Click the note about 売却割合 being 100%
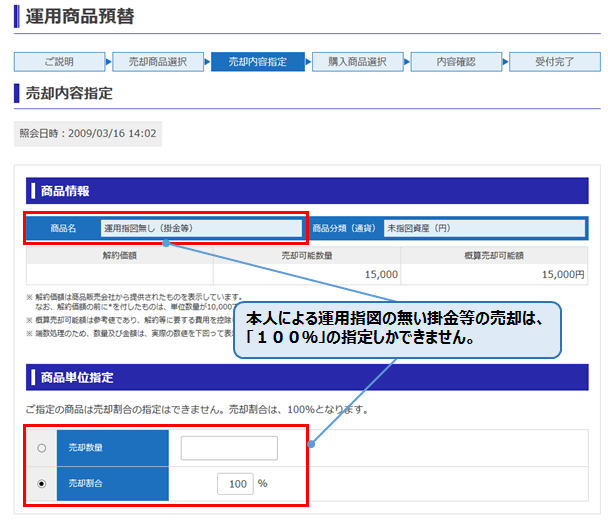The image size is (608, 525). click(x=197, y=409)
